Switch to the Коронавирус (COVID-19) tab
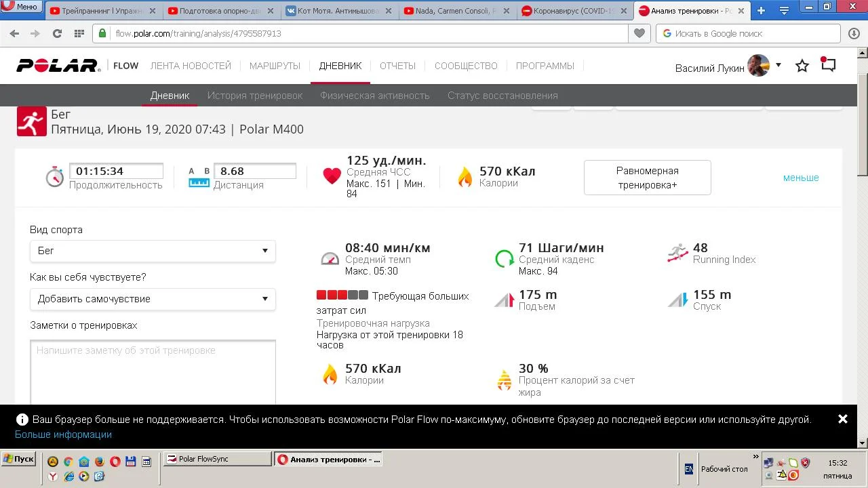 point(575,11)
